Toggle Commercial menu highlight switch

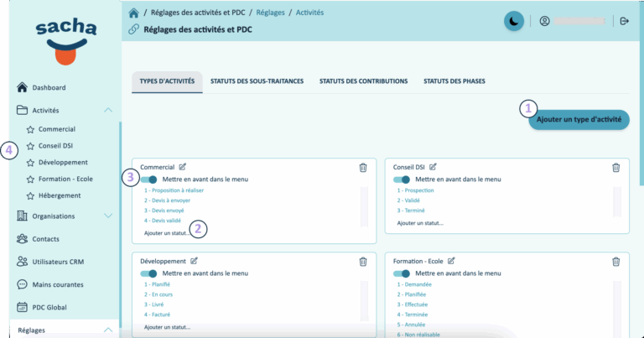click(x=148, y=179)
